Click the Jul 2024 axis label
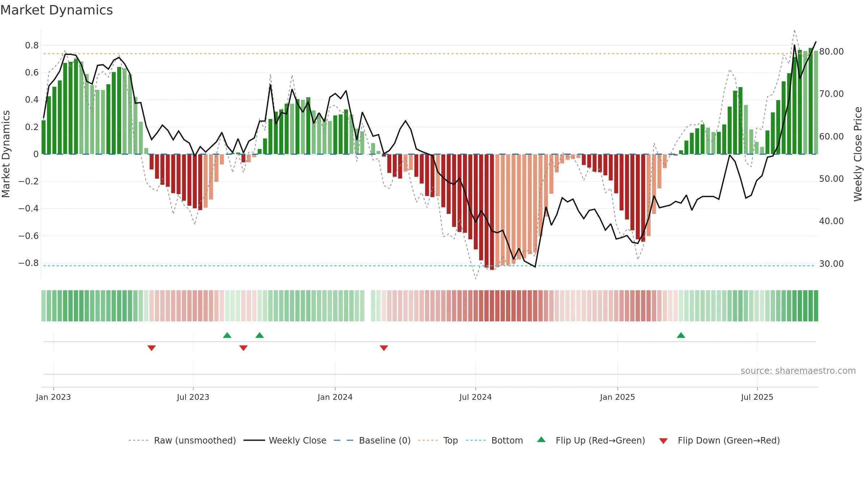The width and height of the screenshot is (868, 488). [476, 397]
